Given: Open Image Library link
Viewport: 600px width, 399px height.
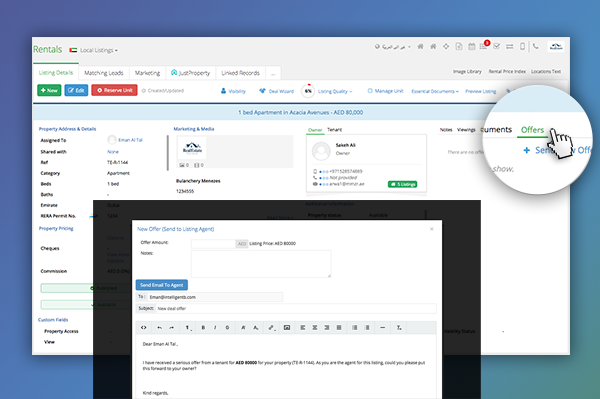Looking at the screenshot, I should (467, 72).
